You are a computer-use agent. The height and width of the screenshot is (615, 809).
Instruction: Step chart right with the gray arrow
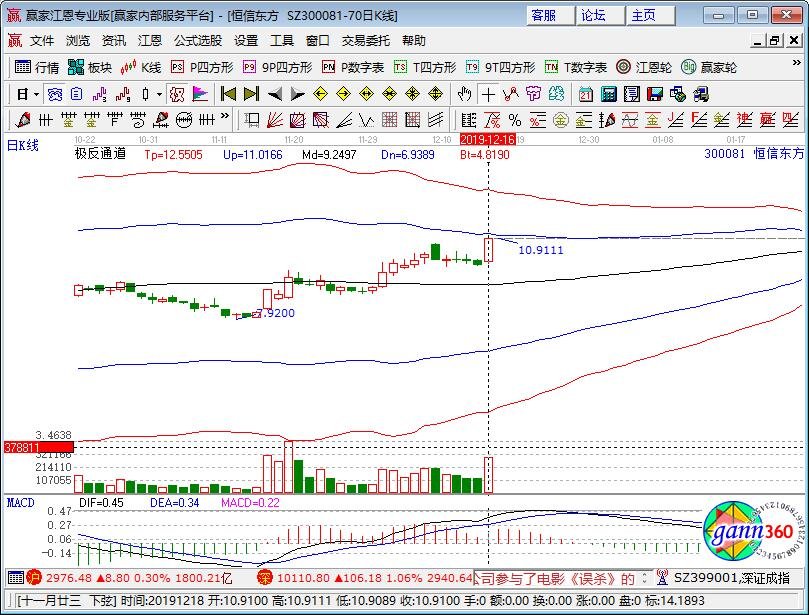coord(298,94)
